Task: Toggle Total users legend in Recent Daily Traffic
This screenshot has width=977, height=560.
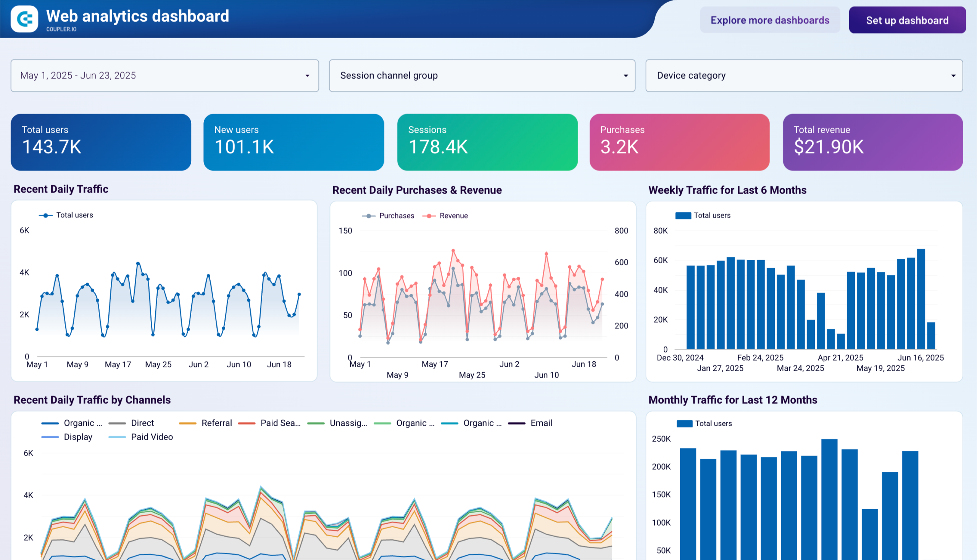Action: (x=66, y=215)
